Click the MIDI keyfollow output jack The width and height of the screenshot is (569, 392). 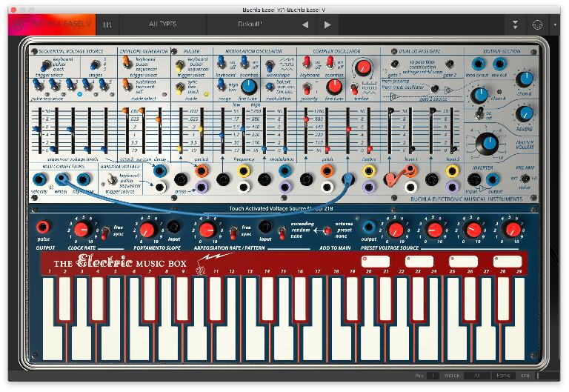point(83,179)
